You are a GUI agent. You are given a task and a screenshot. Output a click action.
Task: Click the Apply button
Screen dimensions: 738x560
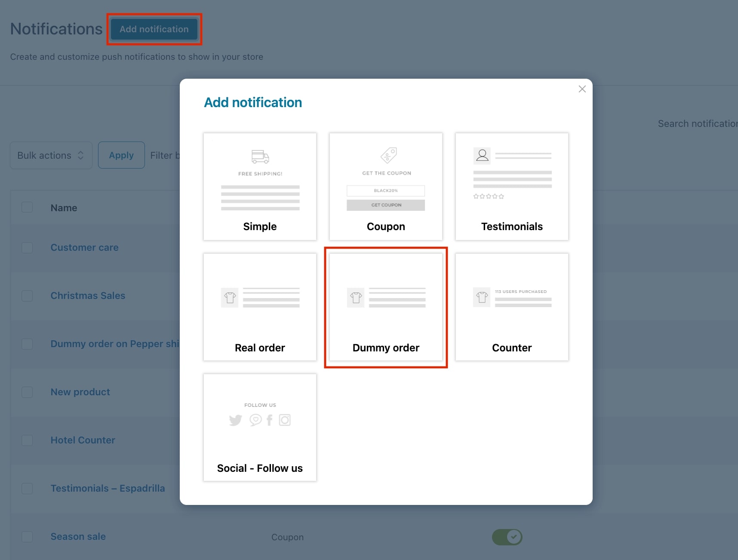click(x=121, y=155)
